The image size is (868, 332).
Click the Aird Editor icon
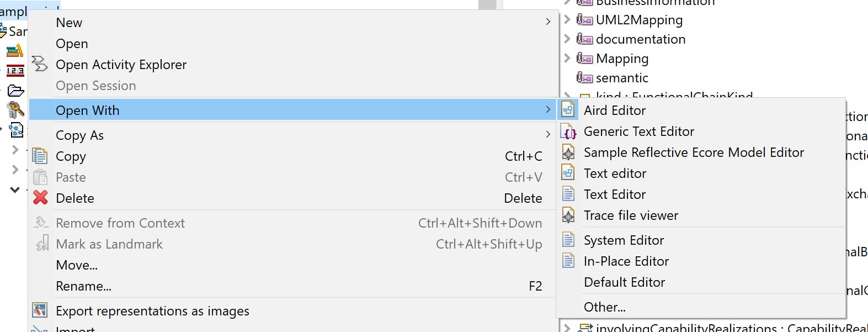tap(568, 110)
